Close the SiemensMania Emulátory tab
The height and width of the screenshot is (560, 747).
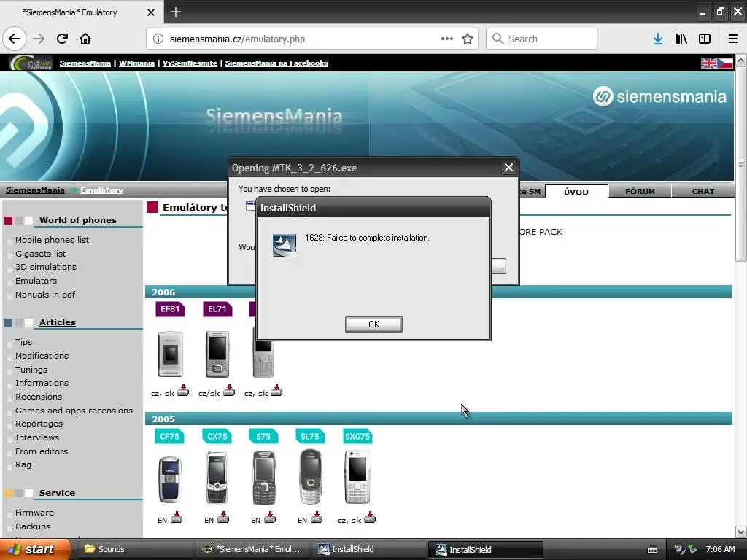151,12
